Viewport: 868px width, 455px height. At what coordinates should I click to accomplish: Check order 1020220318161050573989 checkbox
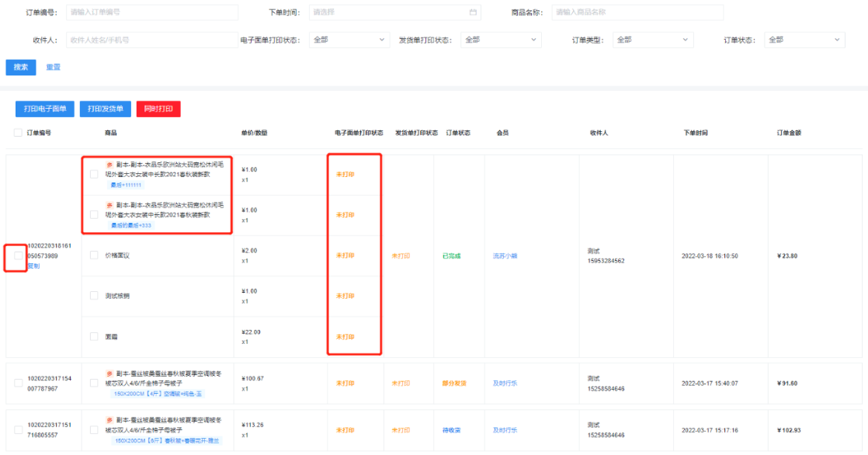pos(18,255)
